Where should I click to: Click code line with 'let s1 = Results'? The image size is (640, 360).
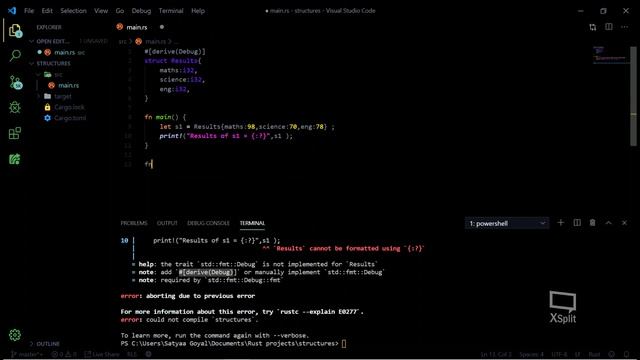click(247, 127)
